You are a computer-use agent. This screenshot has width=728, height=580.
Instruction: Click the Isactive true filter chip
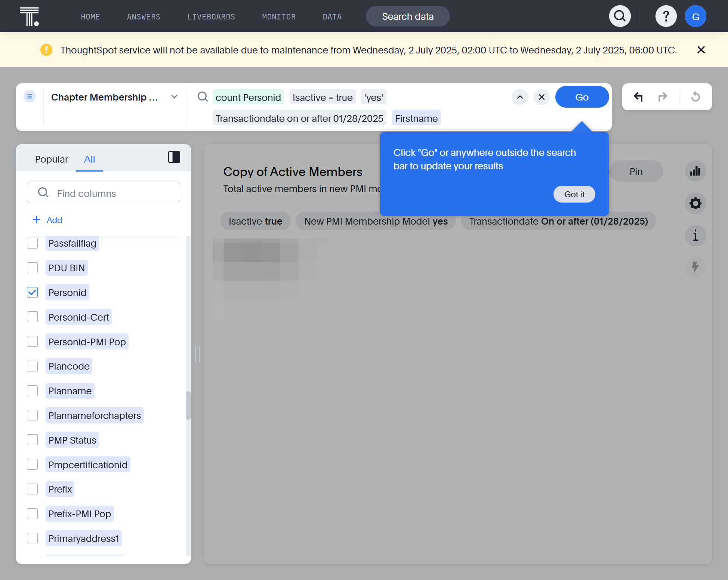[x=256, y=221]
